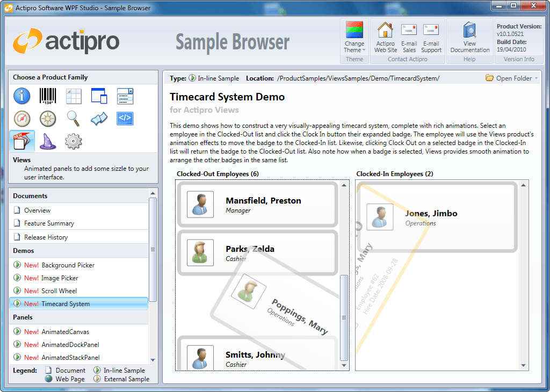Click the E-mail Sales envelope icon

409,30
